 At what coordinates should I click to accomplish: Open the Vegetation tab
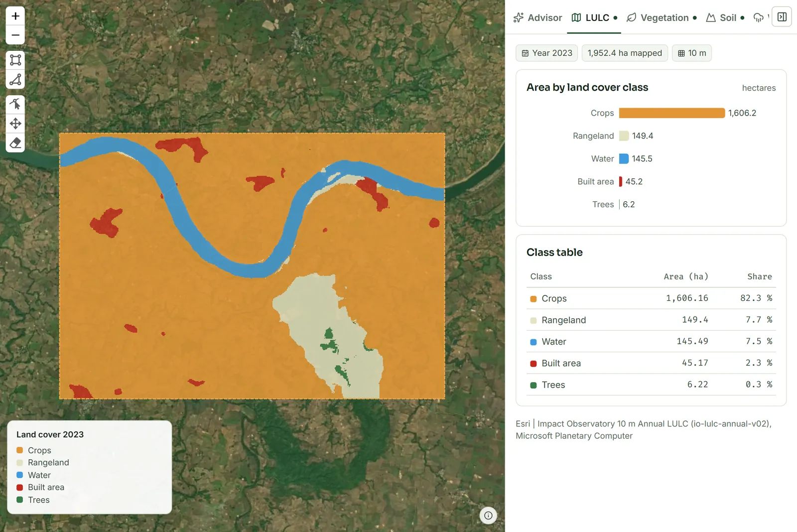pos(662,17)
